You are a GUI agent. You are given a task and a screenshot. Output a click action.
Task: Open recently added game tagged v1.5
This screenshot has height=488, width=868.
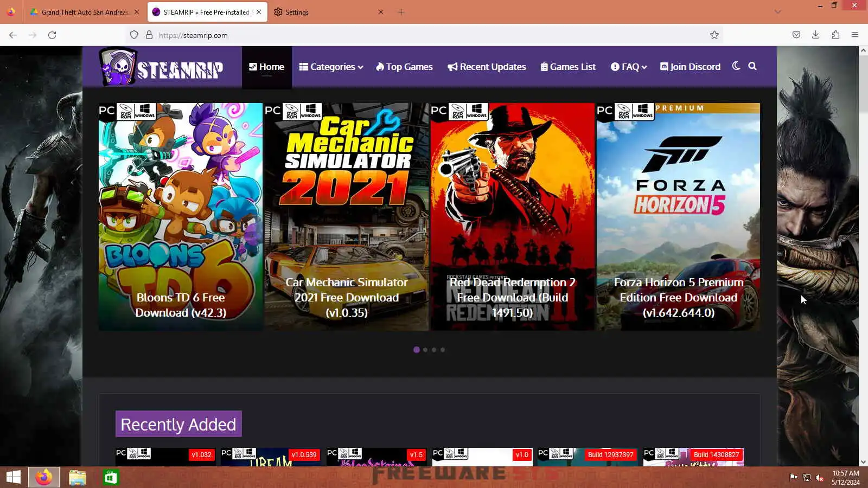(x=376, y=457)
